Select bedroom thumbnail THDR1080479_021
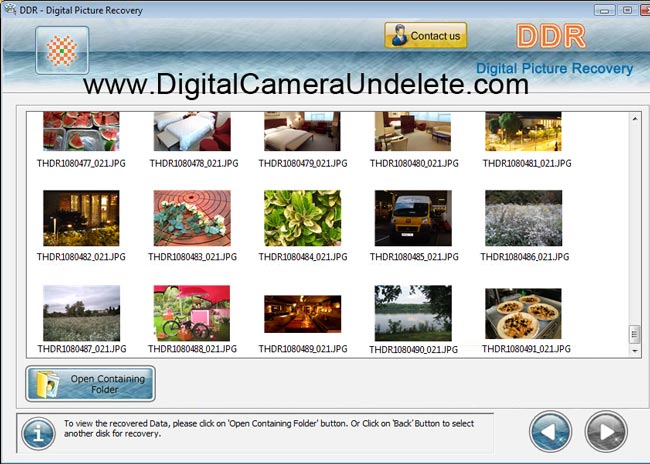The image size is (650, 464). point(302,131)
